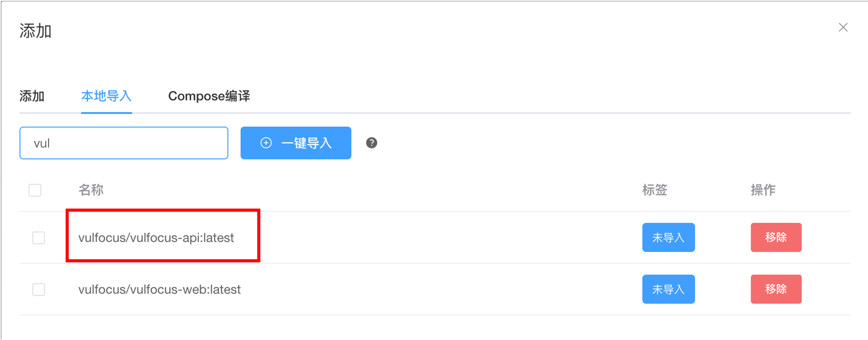This screenshot has width=868, height=340.
Task: Toggle the select-all checkbox in table header
Action: click(35, 190)
